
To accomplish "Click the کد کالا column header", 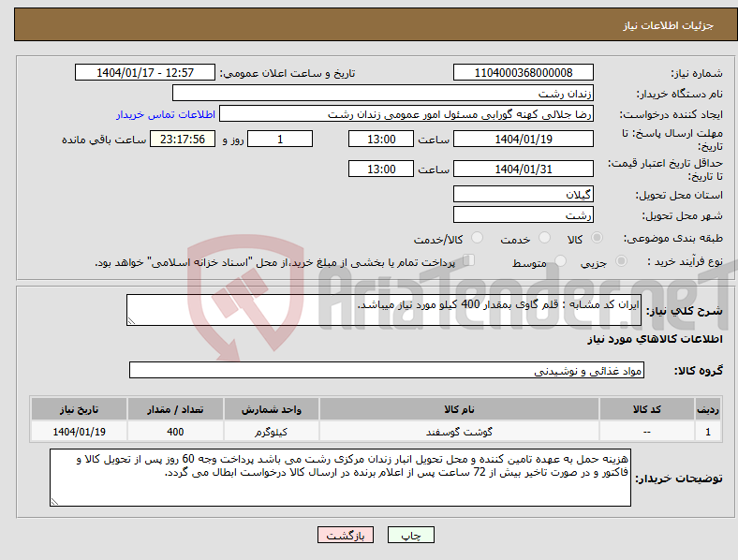I will point(647,409).
